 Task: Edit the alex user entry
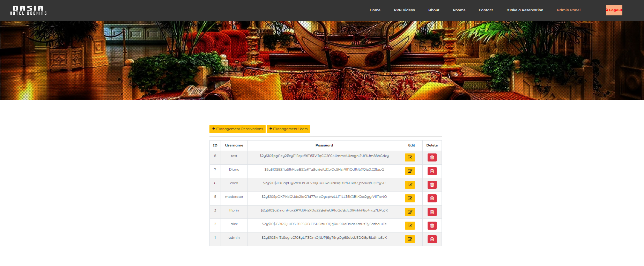[410, 225]
